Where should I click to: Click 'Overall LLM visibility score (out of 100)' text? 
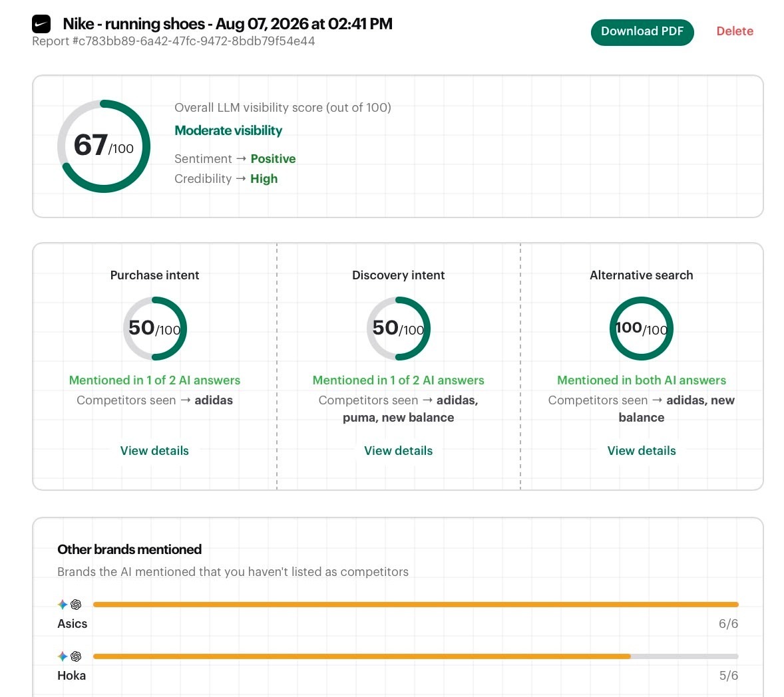[282, 108]
